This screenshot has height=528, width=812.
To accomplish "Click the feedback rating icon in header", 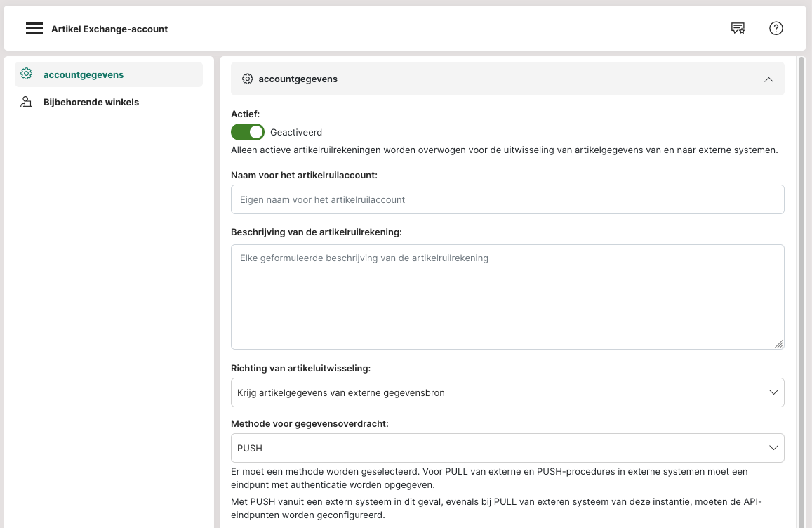I will [738, 29].
